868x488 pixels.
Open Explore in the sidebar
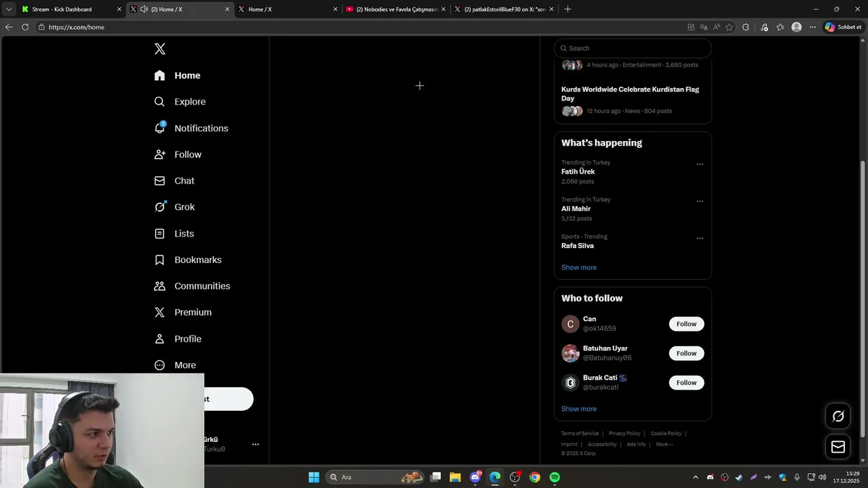point(180,102)
